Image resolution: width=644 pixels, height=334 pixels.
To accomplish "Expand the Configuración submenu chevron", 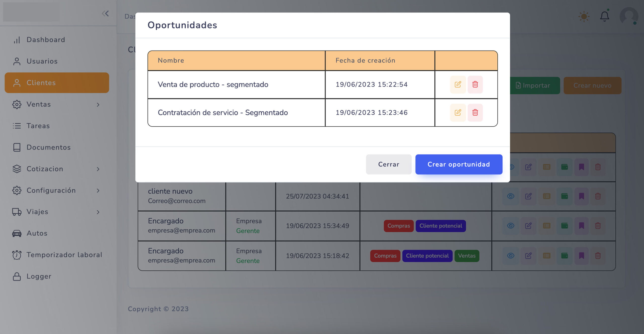I will [98, 191].
